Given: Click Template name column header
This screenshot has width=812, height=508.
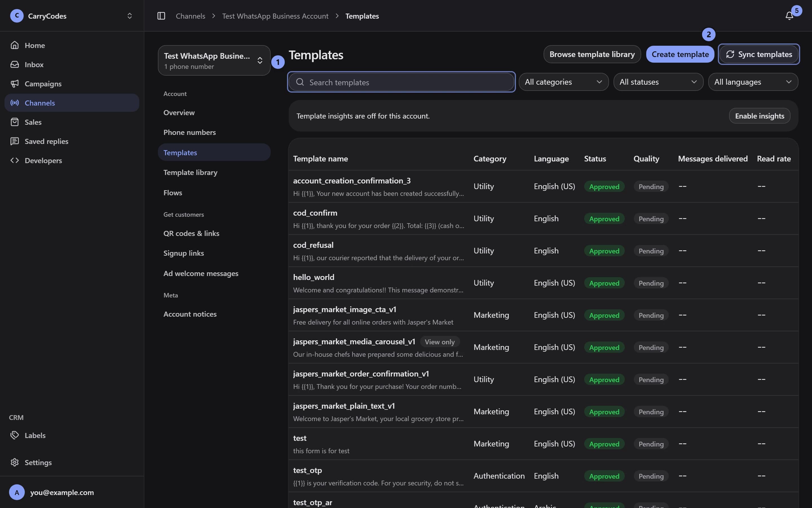Looking at the screenshot, I should pos(321,159).
